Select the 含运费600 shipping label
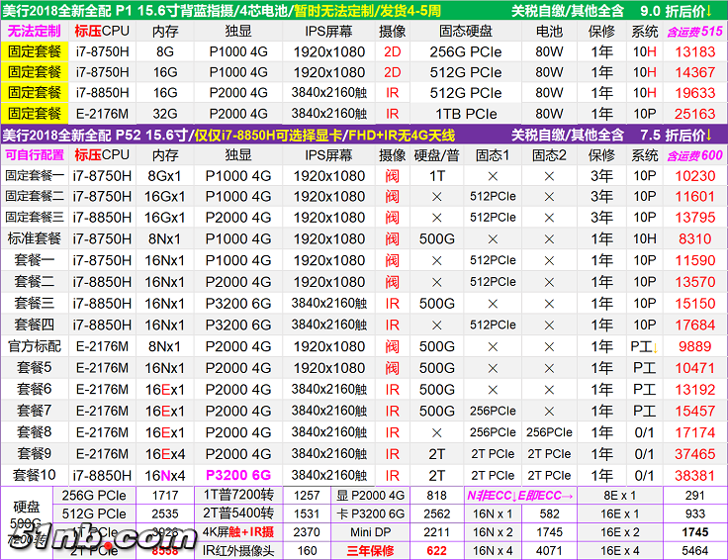Image resolution: width=728 pixels, height=560 pixels. click(694, 155)
